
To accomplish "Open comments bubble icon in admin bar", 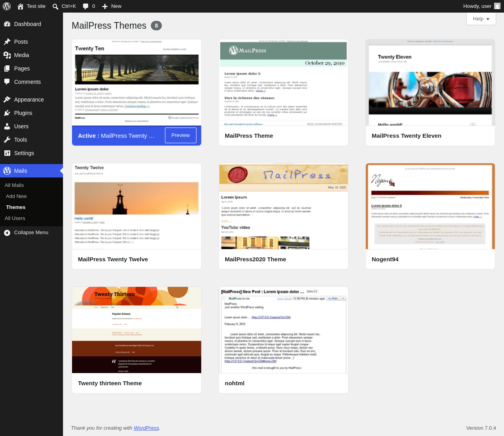I will [85, 6].
